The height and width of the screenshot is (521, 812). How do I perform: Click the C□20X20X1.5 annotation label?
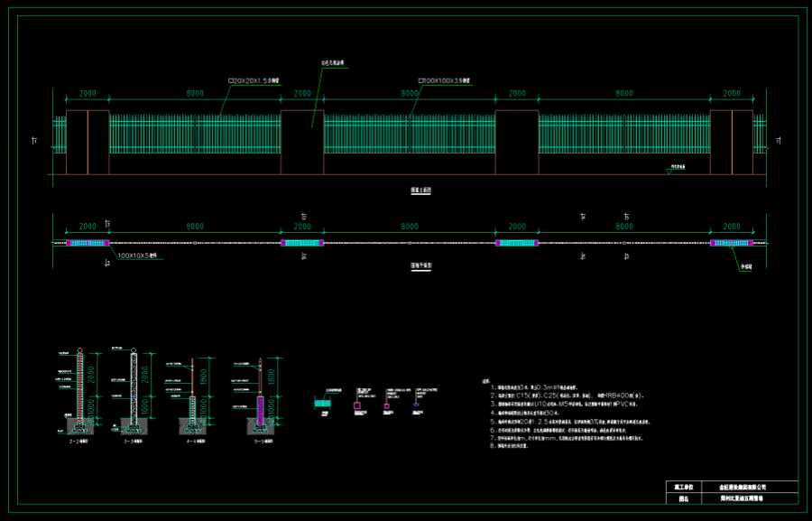254,80
